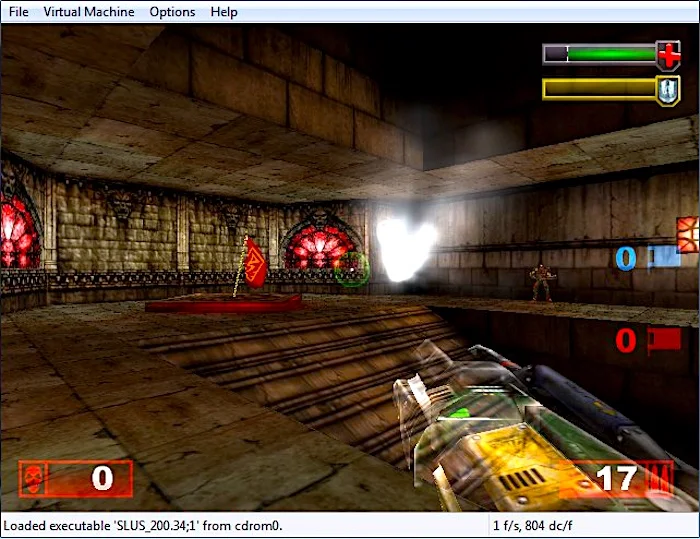Click the red cross health icon

point(668,55)
